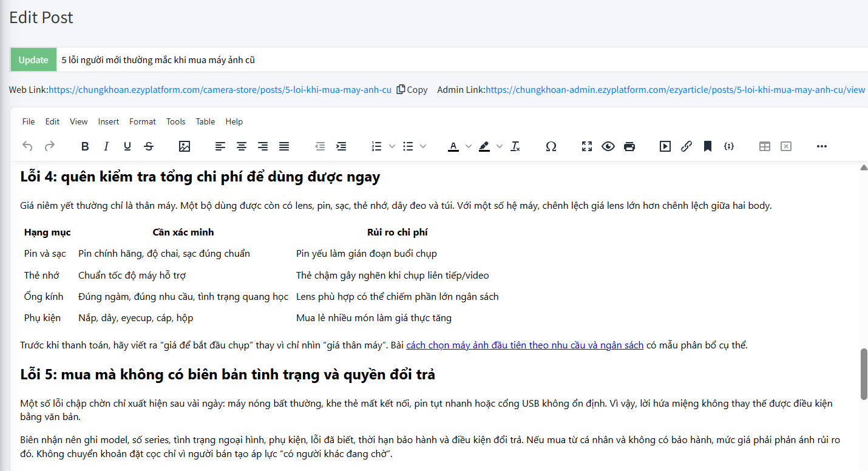
Task: Copy the web link
Action: (412, 90)
